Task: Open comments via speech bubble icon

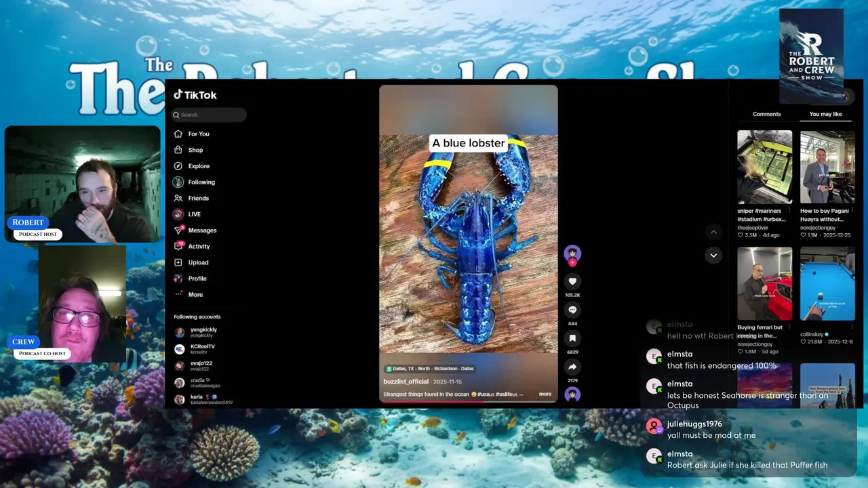Action: (572, 310)
